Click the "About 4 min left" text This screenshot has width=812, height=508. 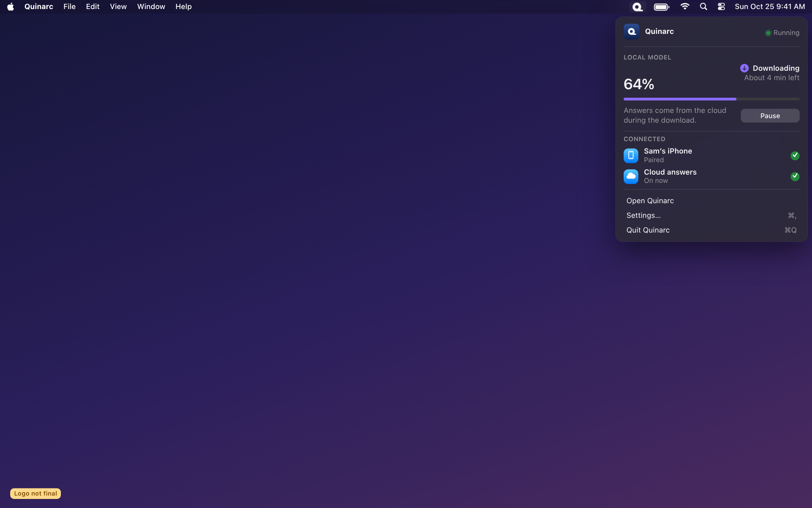pos(772,78)
